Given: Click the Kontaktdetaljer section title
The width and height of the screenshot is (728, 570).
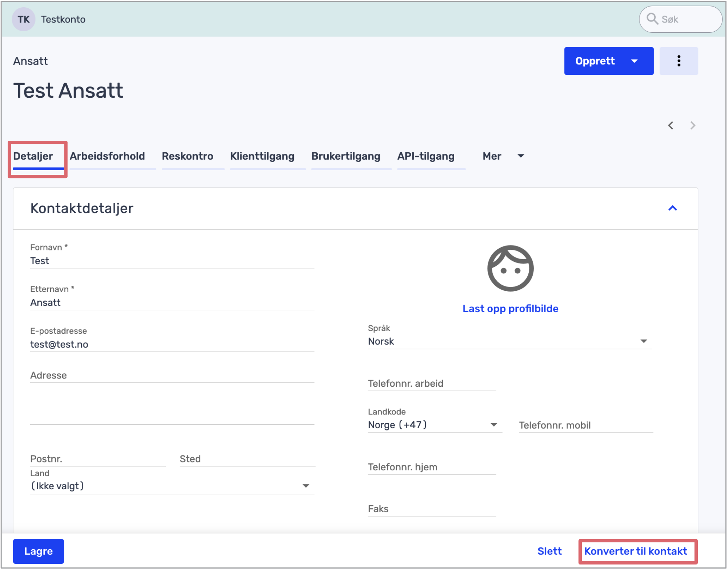Looking at the screenshot, I should (82, 208).
